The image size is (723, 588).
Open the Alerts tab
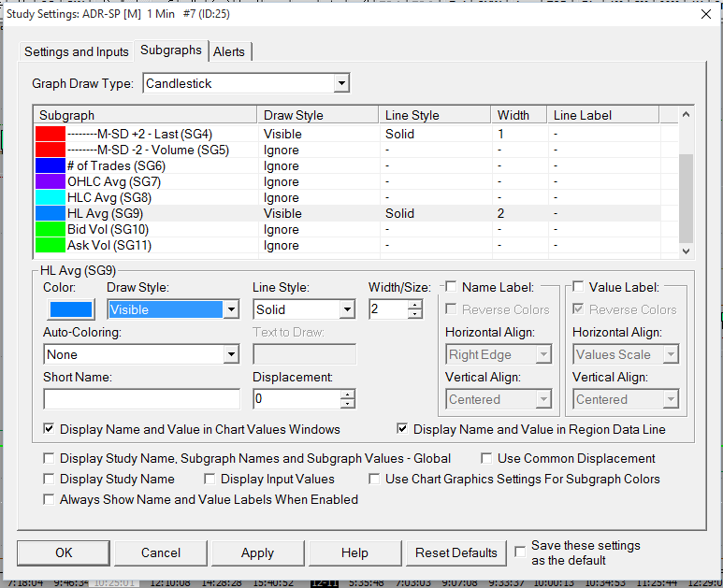230,51
